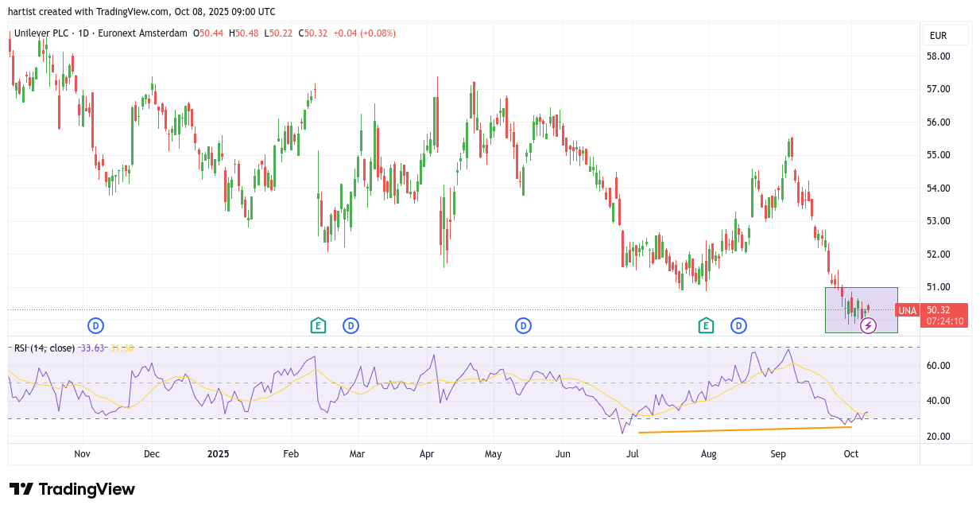
Task: Select the red UNA price tag
Action: [907, 310]
